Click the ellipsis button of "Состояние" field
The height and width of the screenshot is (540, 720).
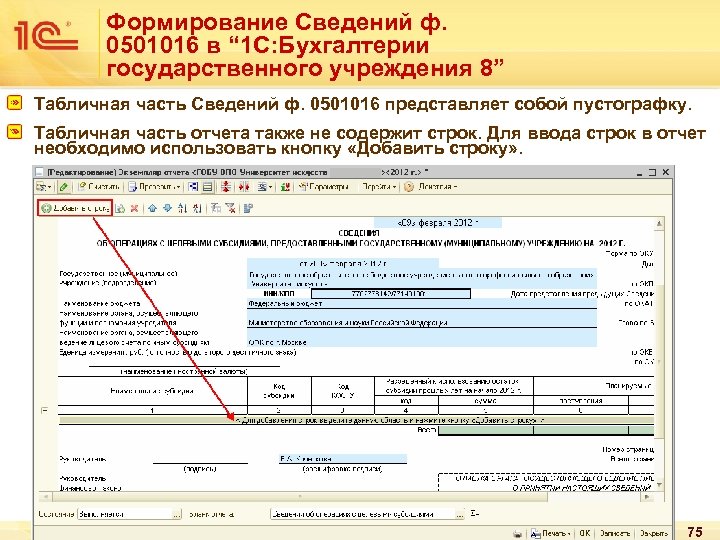click(x=177, y=514)
